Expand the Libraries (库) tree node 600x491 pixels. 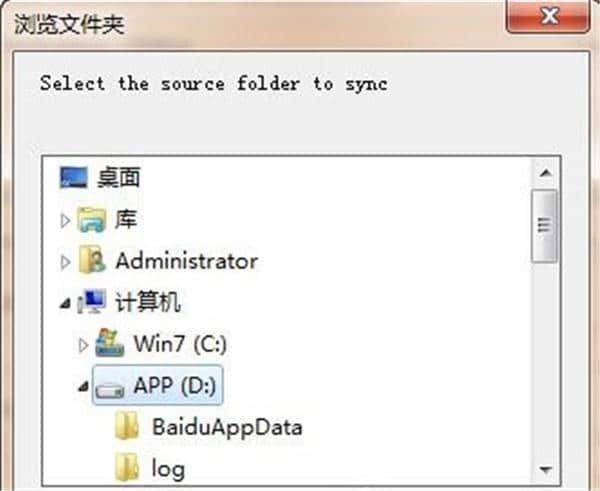(x=66, y=220)
